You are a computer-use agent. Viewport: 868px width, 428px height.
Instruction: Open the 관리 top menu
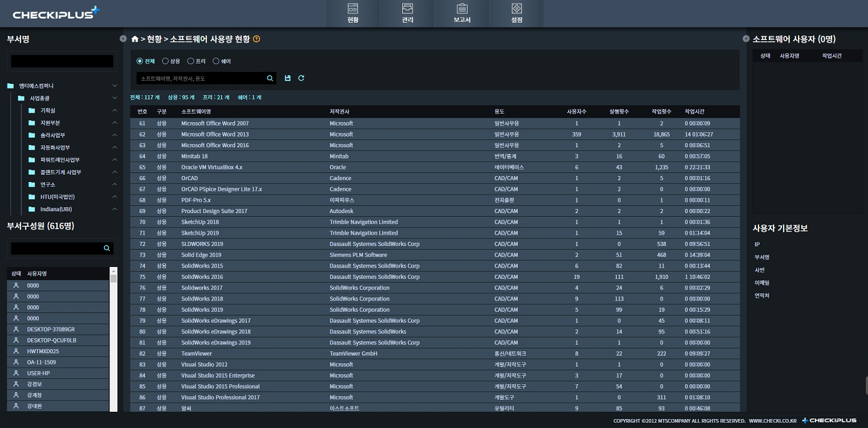408,13
